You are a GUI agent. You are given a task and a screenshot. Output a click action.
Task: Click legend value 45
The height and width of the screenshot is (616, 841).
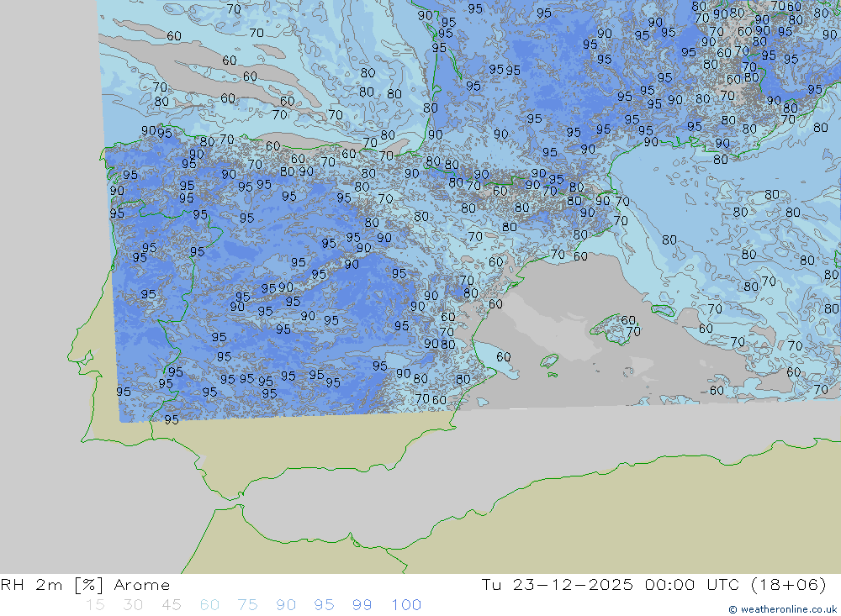(x=171, y=605)
